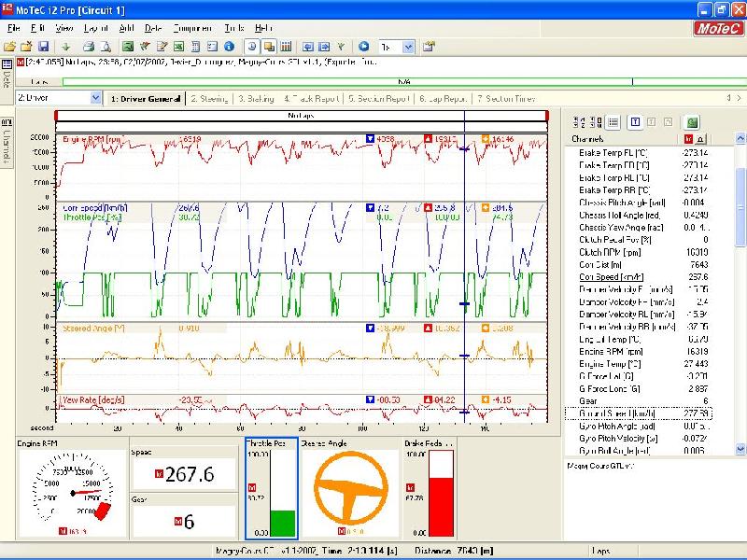
Task: Click the vertical bars toolbar icon
Action: click(286, 46)
